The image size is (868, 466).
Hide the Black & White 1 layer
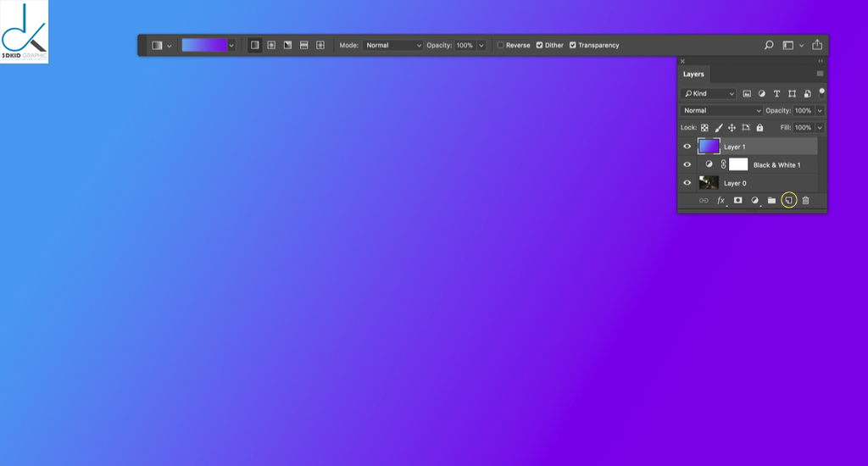687,165
